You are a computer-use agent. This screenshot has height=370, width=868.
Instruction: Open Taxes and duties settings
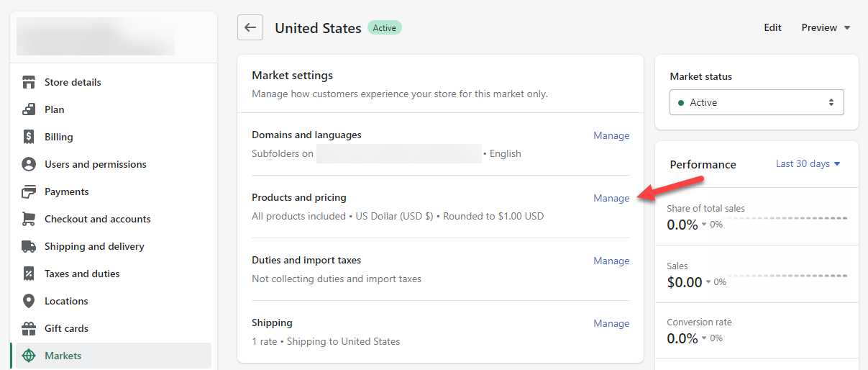click(82, 274)
